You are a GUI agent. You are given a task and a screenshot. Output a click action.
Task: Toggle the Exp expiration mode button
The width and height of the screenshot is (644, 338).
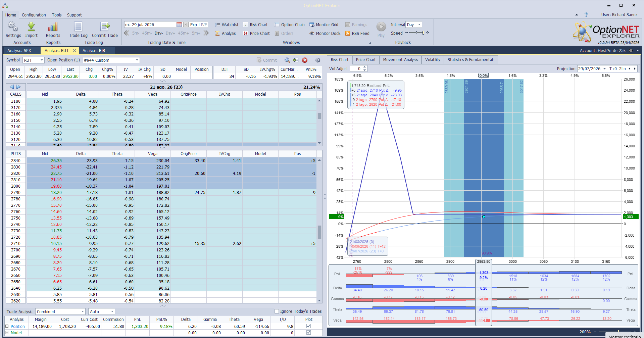[x=194, y=25]
